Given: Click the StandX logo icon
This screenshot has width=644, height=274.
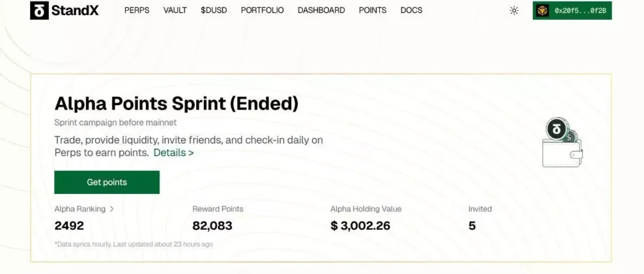Looking at the screenshot, I should coord(40,10).
